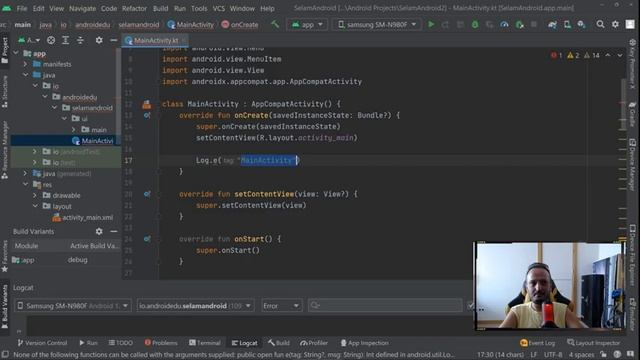Open the Event Log button
640x360 pixels.
[x=538, y=343]
